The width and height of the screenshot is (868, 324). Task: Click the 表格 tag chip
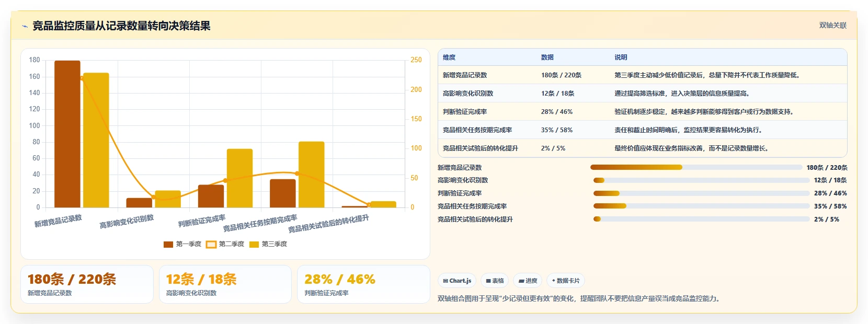495,281
